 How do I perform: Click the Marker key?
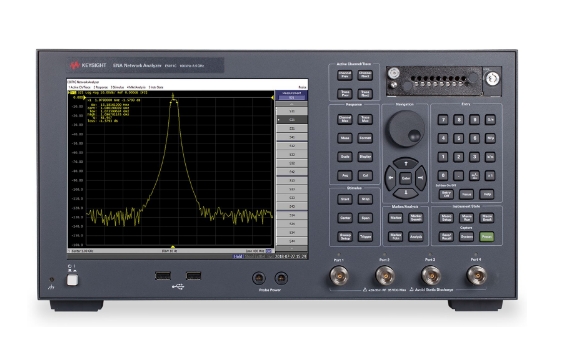click(x=395, y=218)
